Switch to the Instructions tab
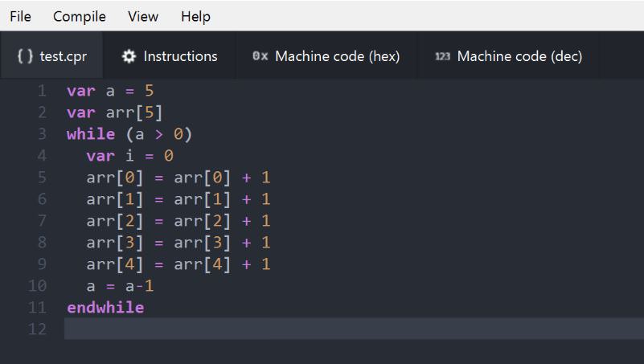Screen dimensions: 644x364 coord(169,55)
